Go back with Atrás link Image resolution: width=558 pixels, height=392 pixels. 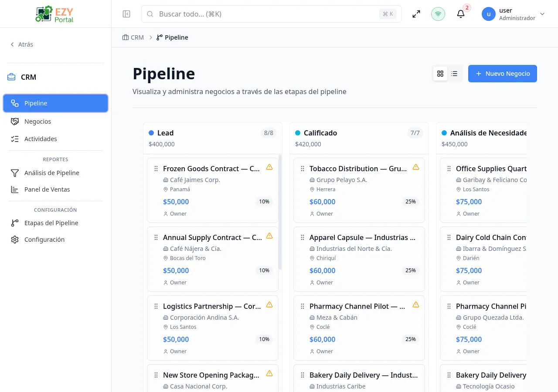click(x=22, y=44)
